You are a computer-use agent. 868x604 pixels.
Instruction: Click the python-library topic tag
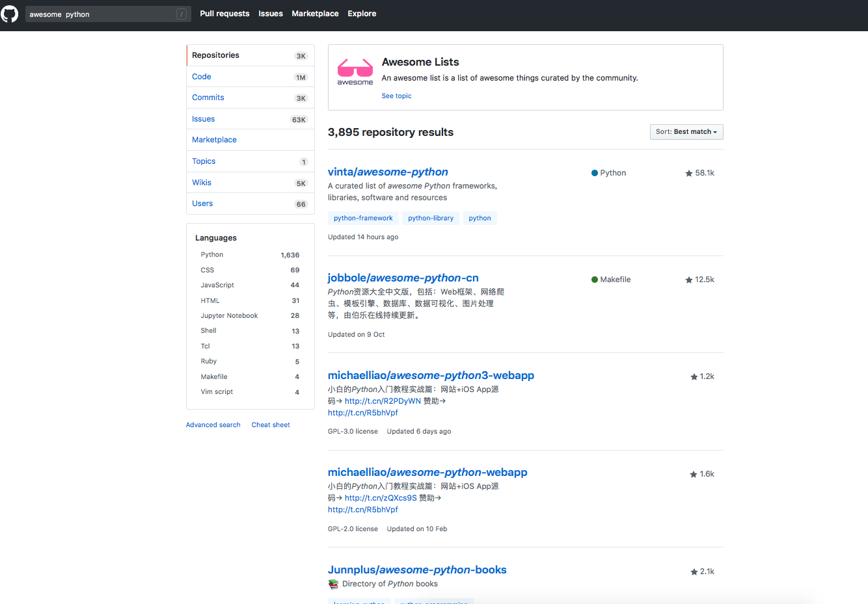[x=431, y=218]
